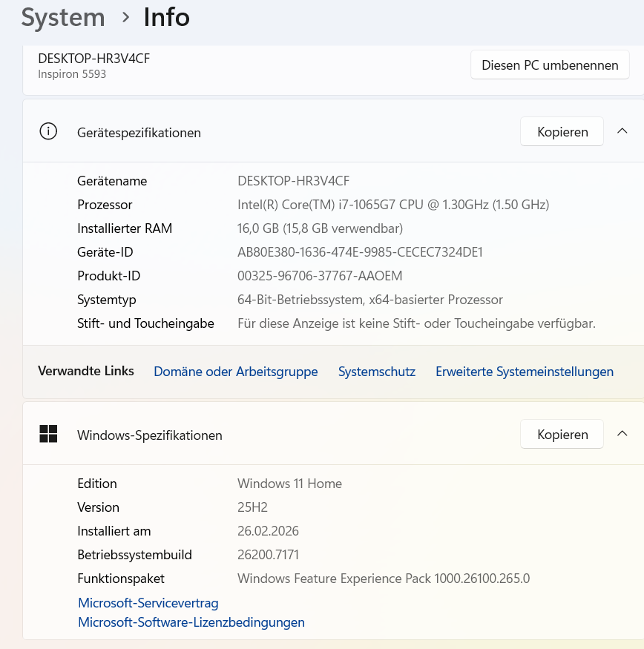Click the Produkt-ID label
The width and height of the screenshot is (644, 649).
point(109,276)
